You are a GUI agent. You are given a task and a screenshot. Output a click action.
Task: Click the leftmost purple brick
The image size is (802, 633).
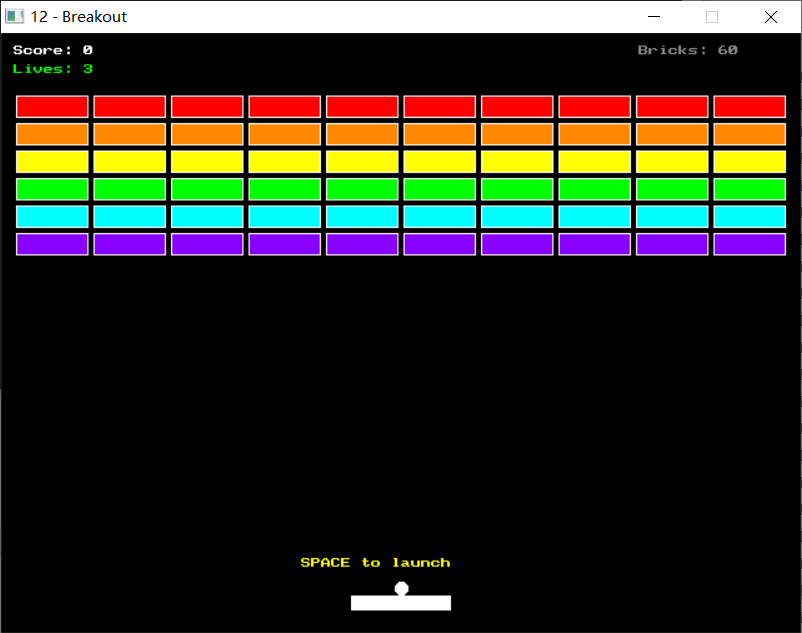(x=52, y=244)
